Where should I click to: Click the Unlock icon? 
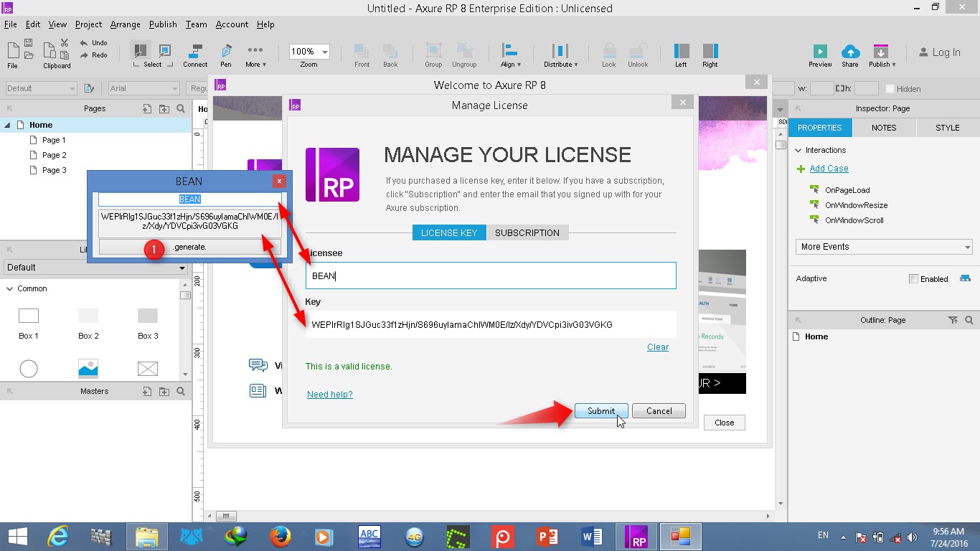pyautogui.click(x=638, y=51)
